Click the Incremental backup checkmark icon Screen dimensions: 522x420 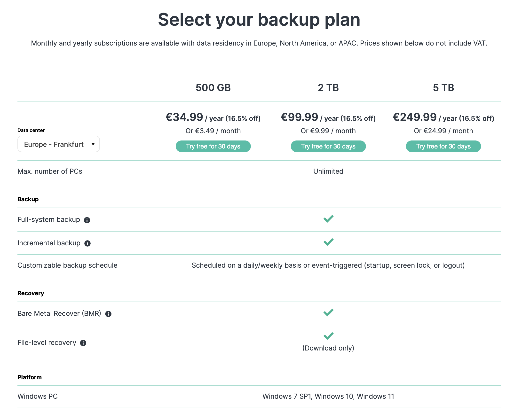(x=328, y=242)
